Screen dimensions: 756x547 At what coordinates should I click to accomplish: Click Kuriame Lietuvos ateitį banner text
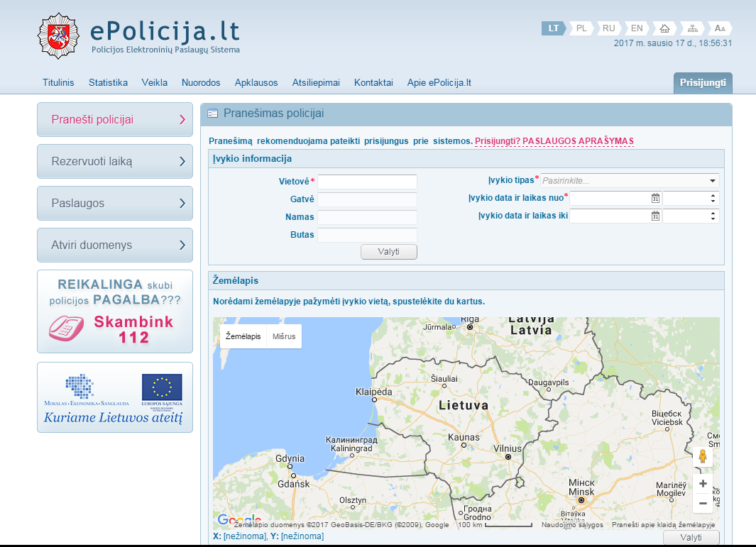pyautogui.click(x=114, y=417)
